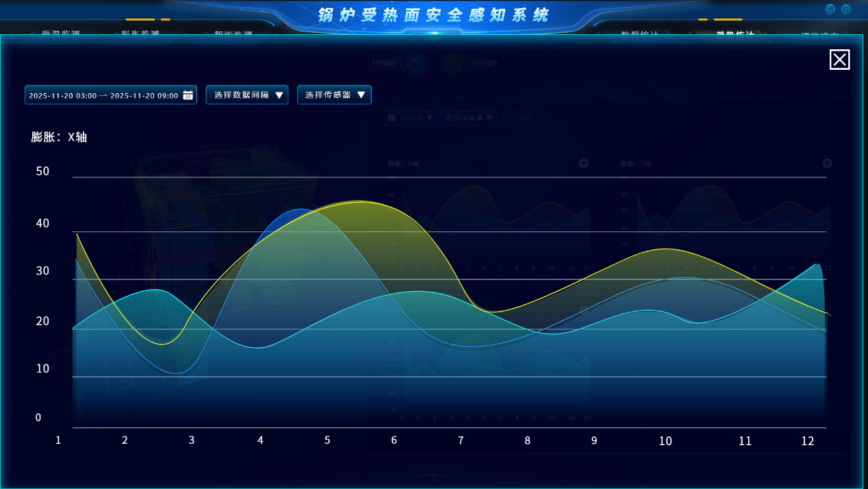Click the cyan curve's final peak near 12

coord(816,264)
